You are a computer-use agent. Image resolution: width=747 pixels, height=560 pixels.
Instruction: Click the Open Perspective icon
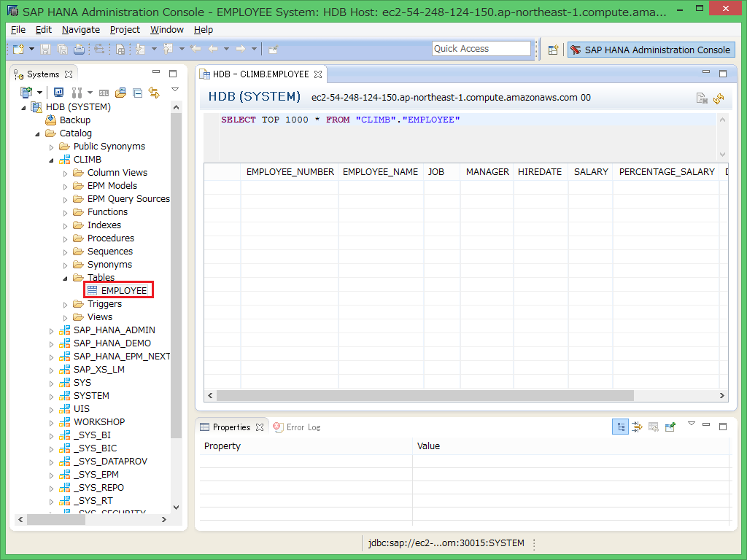[x=553, y=50]
